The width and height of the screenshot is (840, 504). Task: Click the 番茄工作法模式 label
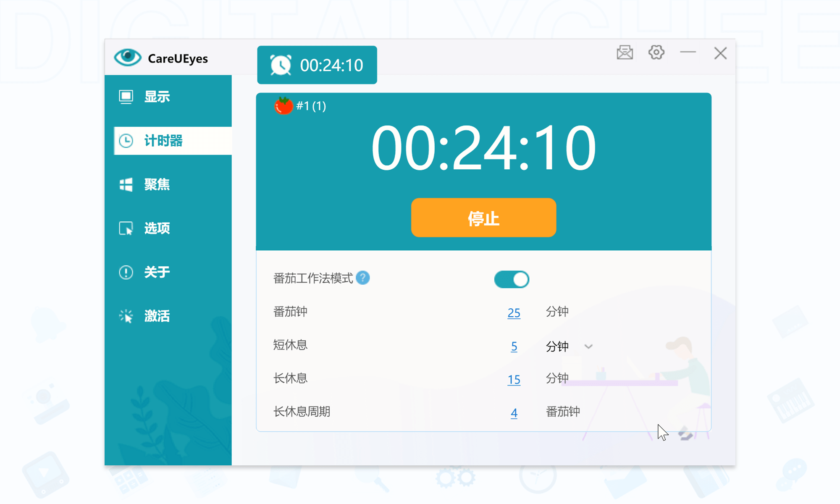pos(313,278)
